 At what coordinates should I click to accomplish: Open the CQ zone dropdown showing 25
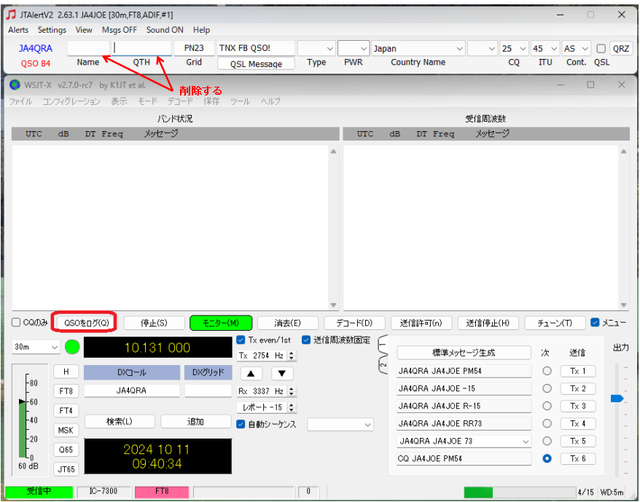[x=514, y=49]
